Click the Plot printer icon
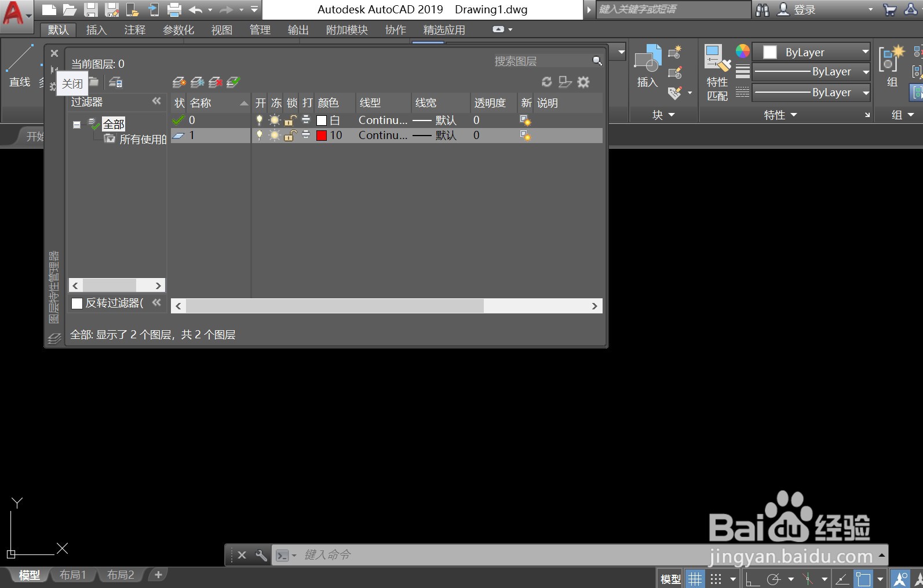The height and width of the screenshot is (588, 923). (x=174, y=9)
